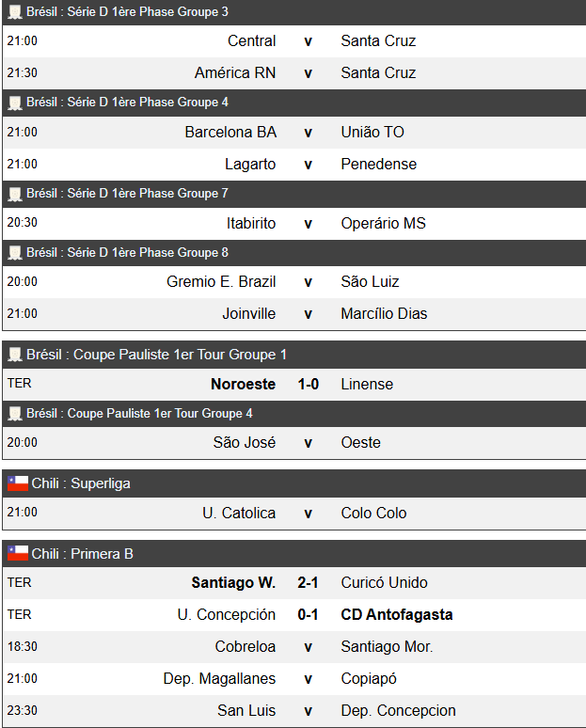
Task: Click trophy icon beside Série D Groupe 3
Action: point(15,12)
